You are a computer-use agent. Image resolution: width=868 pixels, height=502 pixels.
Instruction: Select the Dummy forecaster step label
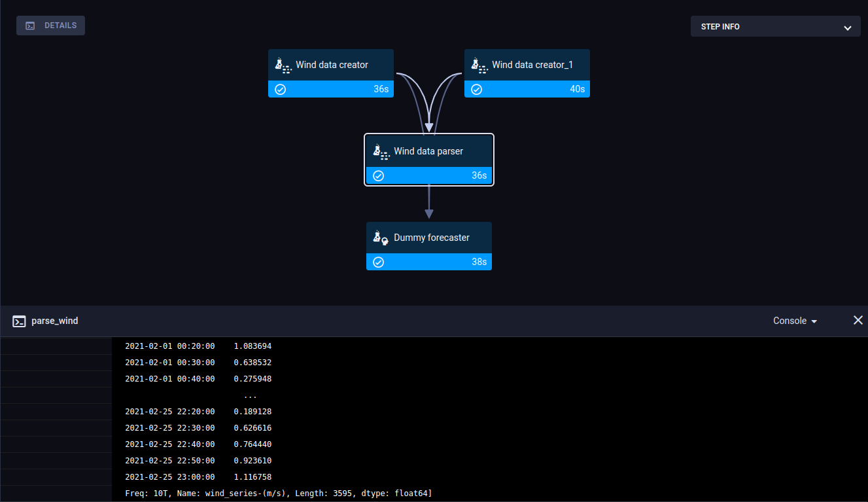(431, 238)
